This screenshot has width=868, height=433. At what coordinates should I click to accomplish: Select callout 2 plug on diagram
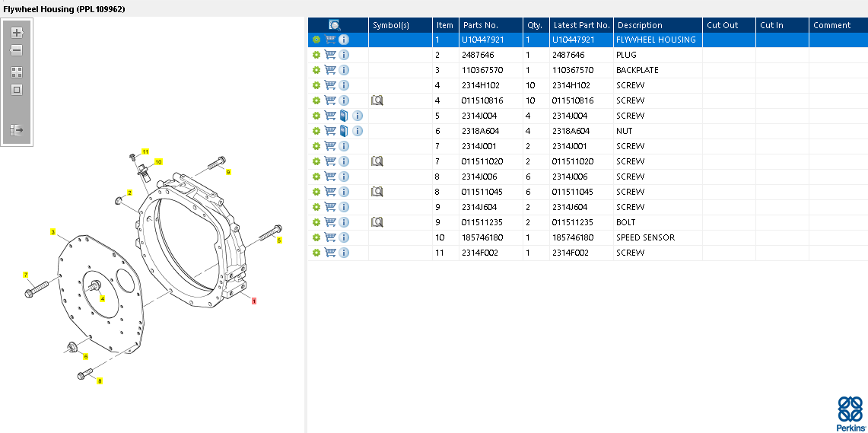[129, 193]
